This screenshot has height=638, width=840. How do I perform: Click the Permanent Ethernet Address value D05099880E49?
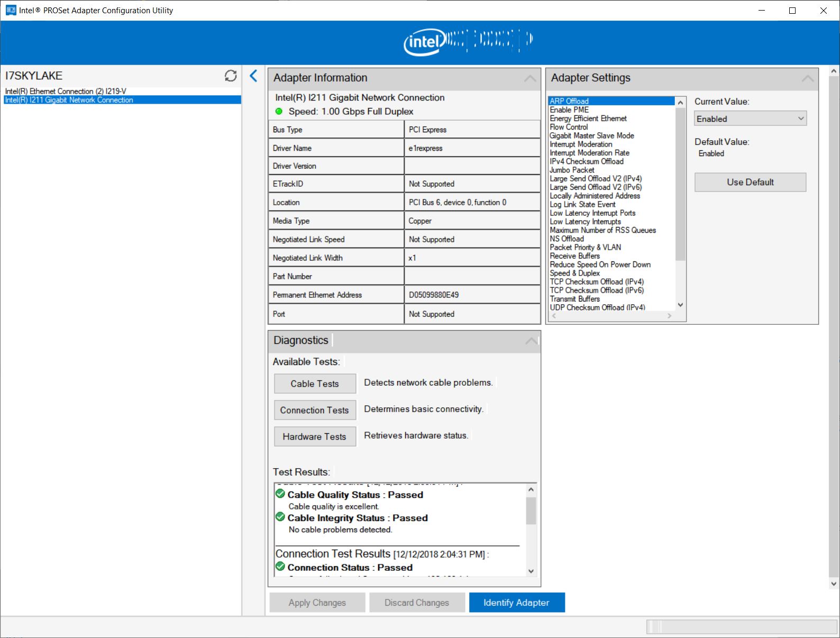(x=434, y=295)
